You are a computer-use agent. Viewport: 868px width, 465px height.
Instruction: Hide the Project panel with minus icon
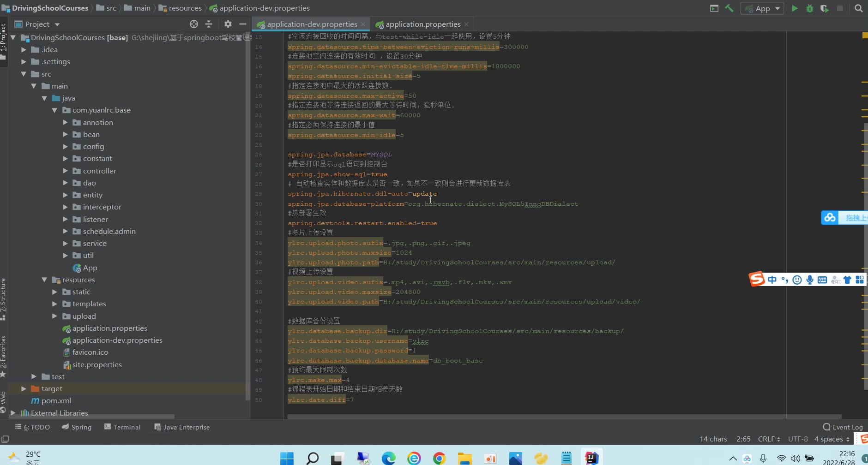[x=243, y=24]
